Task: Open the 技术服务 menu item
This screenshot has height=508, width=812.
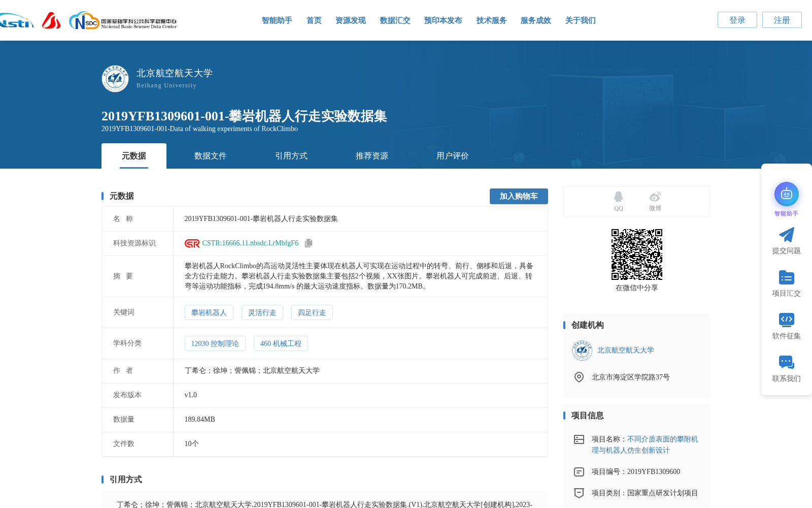Action: [x=492, y=20]
